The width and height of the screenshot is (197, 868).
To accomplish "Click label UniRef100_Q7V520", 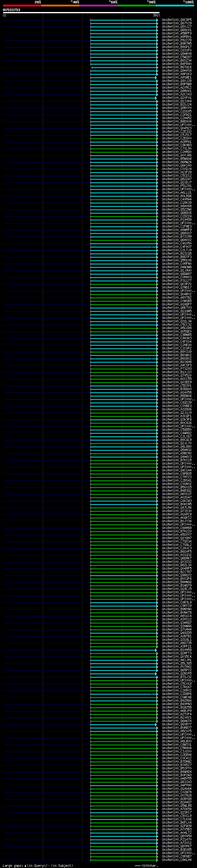I will [x=177, y=375].
